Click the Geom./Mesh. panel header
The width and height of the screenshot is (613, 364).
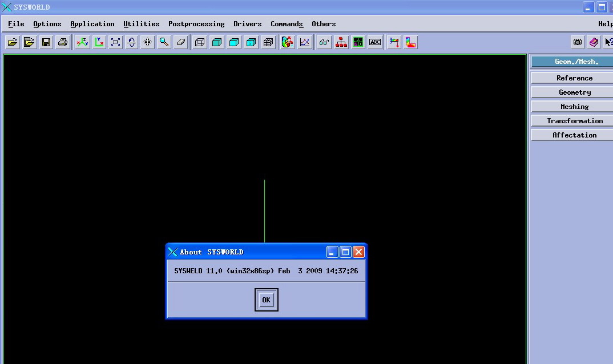point(572,62)
